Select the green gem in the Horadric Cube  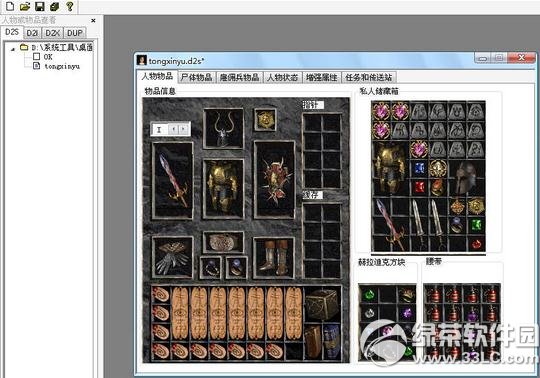(369, 295)
